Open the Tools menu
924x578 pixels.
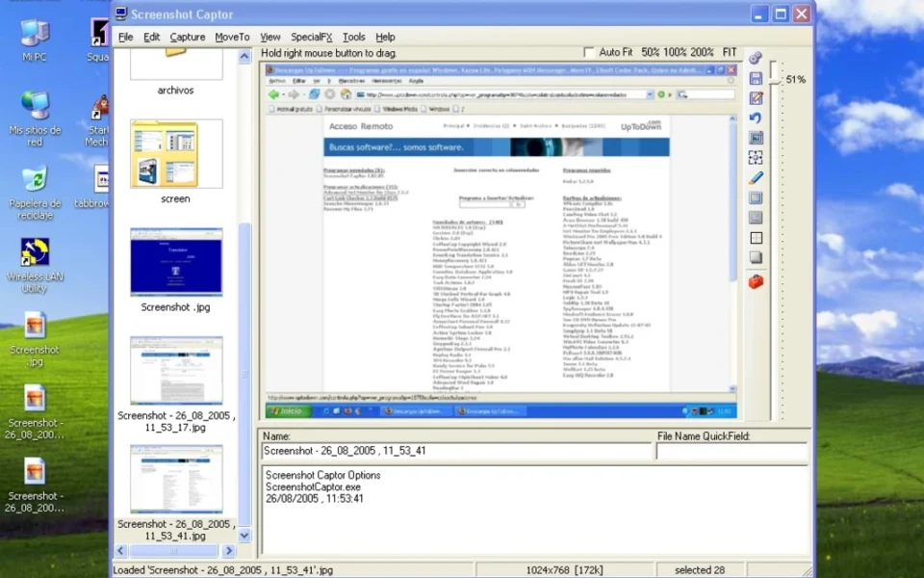(353, 37)
